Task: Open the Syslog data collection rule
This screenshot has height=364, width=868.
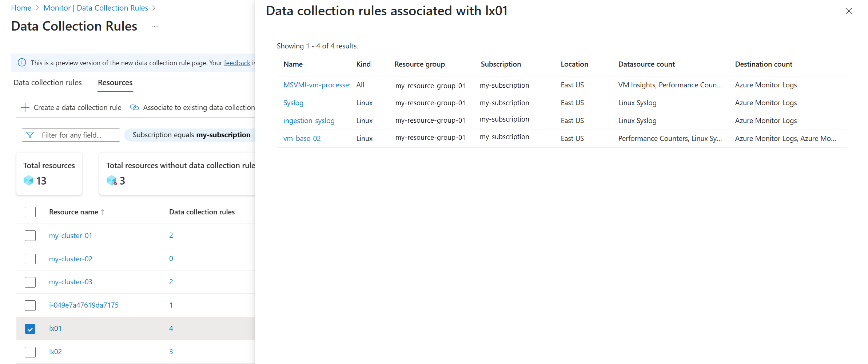Action: coord(293,103)
